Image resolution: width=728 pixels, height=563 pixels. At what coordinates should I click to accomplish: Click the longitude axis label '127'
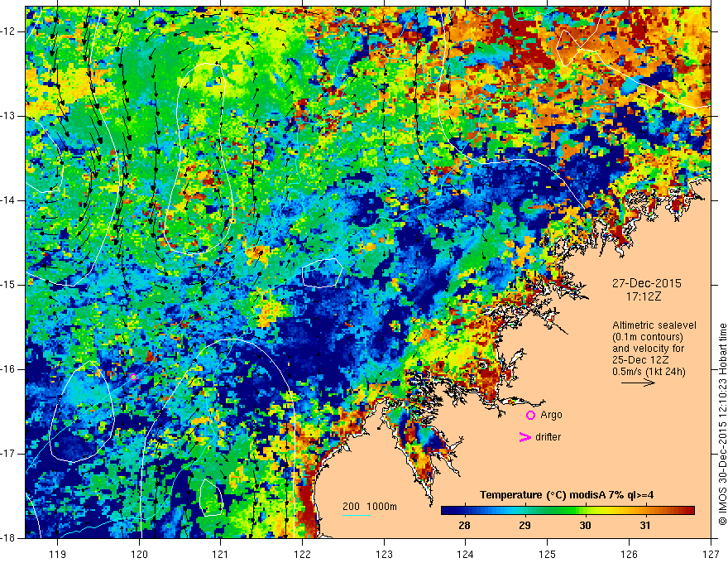711,554
